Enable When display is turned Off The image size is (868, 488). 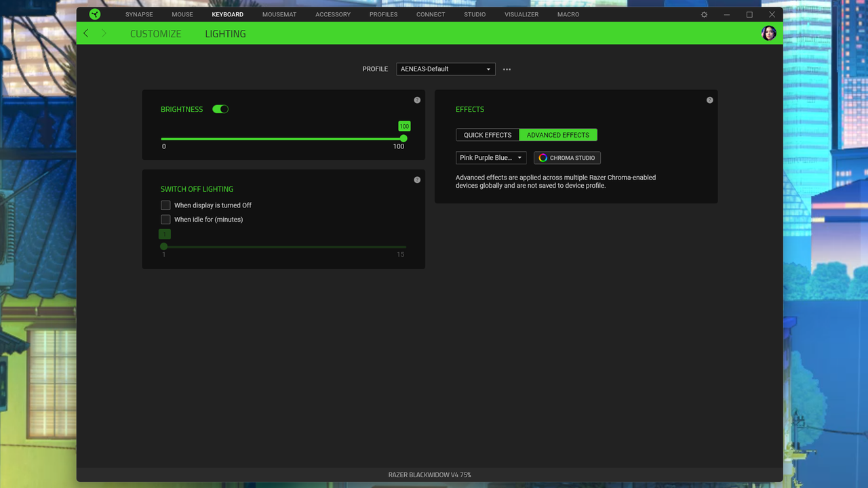[x=165, y=205]
